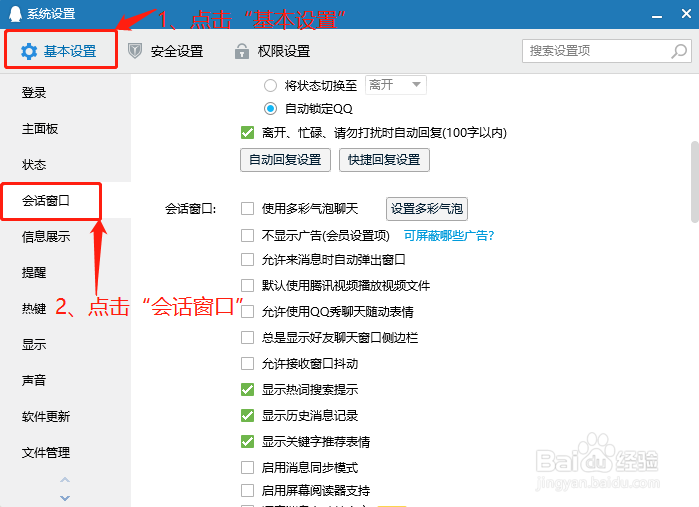
Task: Enable 不显示广告(会员设置项) checkbox
Action: [x=247, y=235]
